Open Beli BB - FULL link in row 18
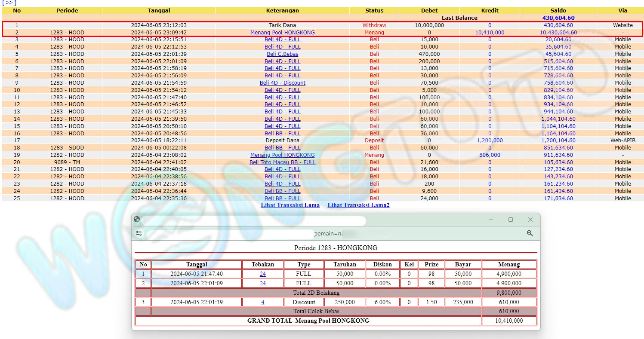Screen dimensions: 644x339 click(282, 148)
